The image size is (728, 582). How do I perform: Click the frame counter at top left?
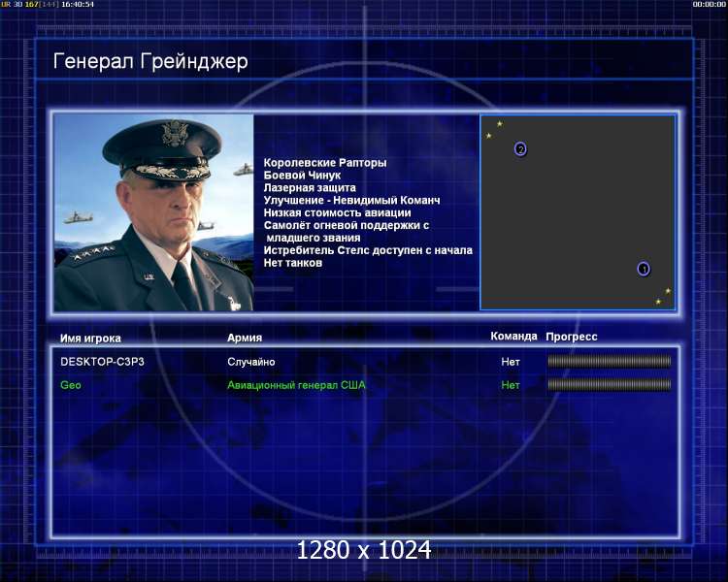pos(31,4)
